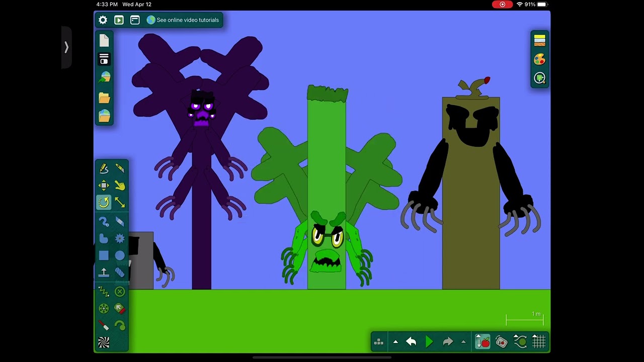Open the yellow folder to load scenes

104,98
